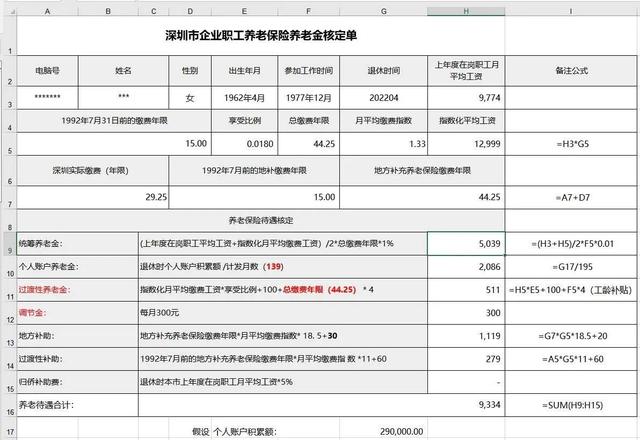Select row 16 header
Screen dimensions: 640x440
[x=10, y=405]
